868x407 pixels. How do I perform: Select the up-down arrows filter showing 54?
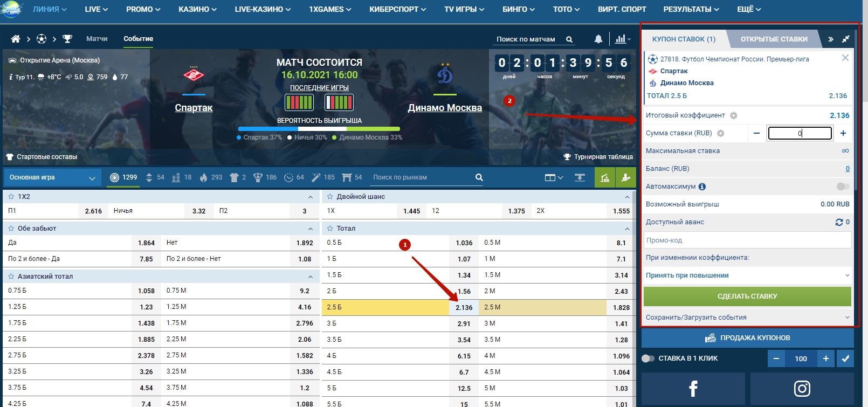(x=155, y=177)
